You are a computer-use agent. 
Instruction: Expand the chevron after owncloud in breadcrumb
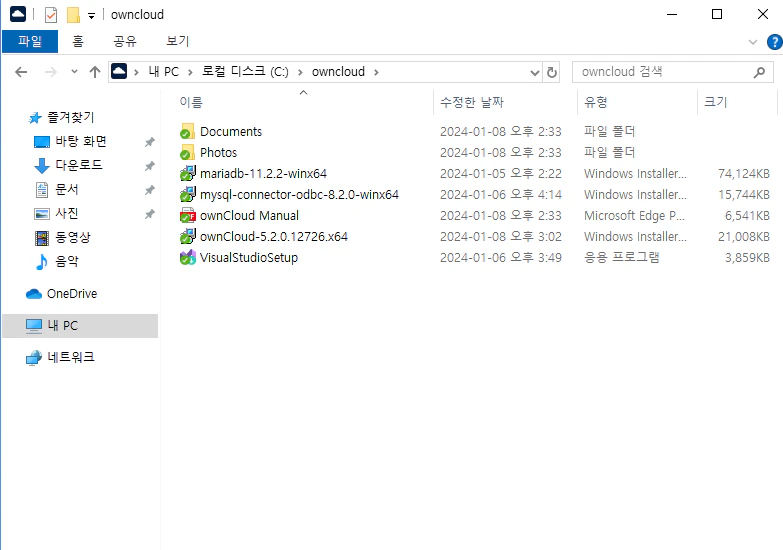[x=376, y=72]
